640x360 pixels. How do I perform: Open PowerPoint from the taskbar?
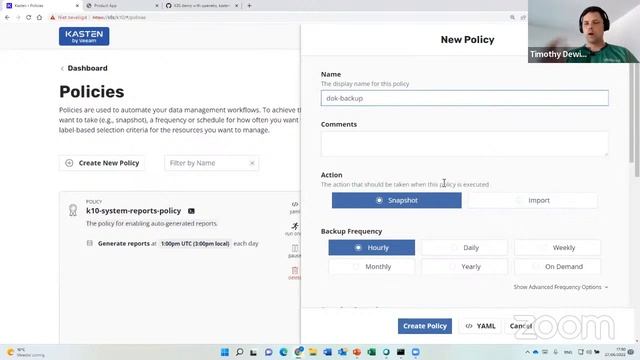coord(357,352)
